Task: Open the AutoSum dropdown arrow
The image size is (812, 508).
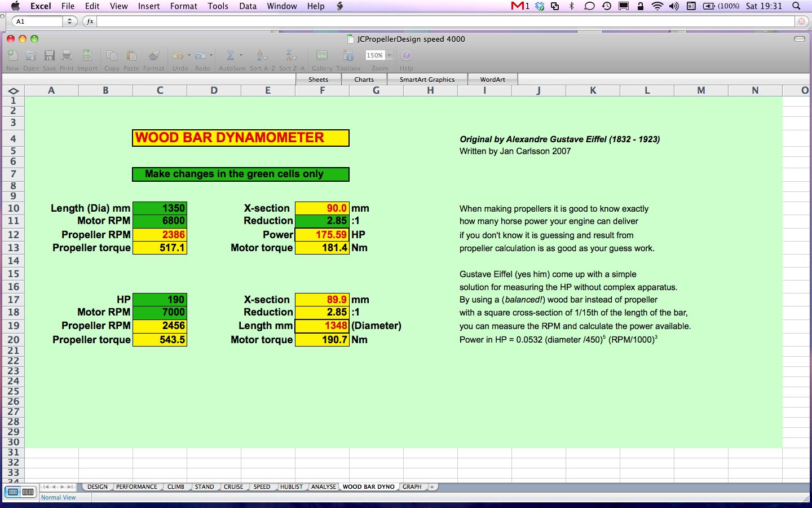Action: [241, 55]
